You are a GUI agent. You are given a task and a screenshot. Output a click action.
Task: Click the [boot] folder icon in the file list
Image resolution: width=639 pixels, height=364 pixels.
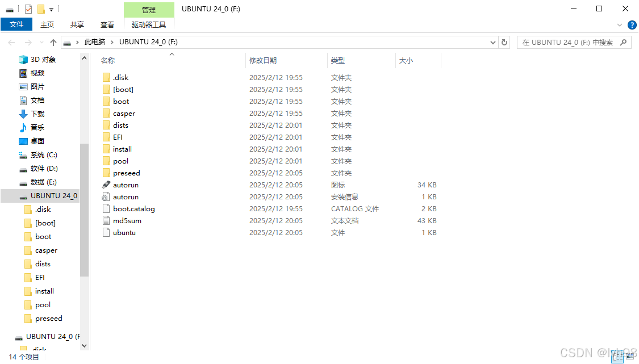[x=106, y=89]
